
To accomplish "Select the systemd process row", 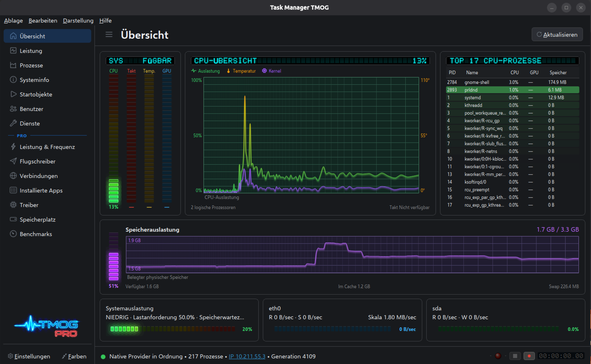I will 512,97.
